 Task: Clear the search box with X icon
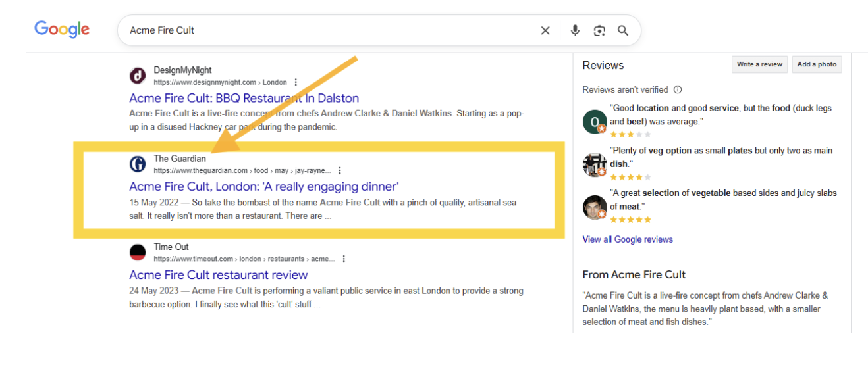tap(545, 30)
